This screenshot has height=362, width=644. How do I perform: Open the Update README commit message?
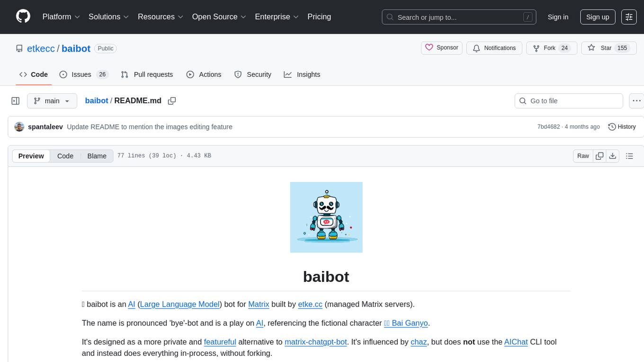150,127
